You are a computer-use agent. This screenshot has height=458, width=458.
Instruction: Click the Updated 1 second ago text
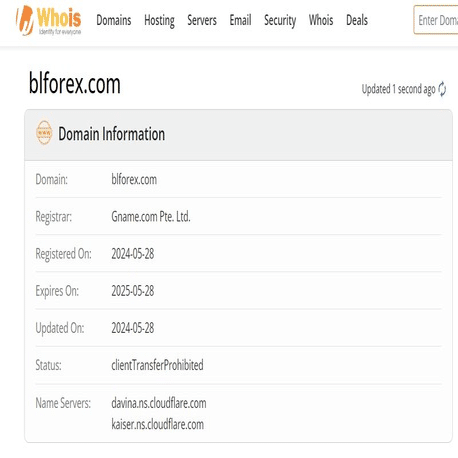pyautogui.click(x=398, y=89)
